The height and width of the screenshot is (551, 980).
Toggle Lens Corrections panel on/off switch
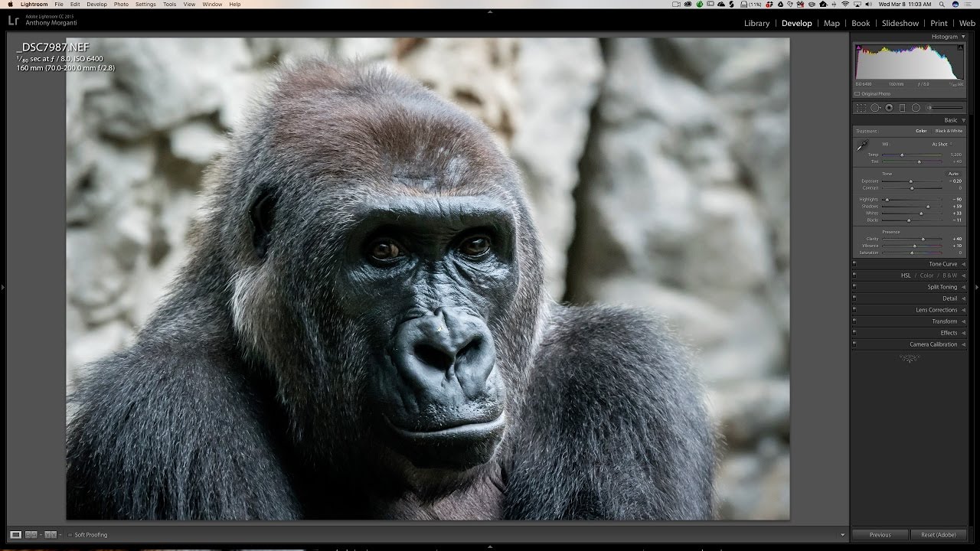point(854,310)
